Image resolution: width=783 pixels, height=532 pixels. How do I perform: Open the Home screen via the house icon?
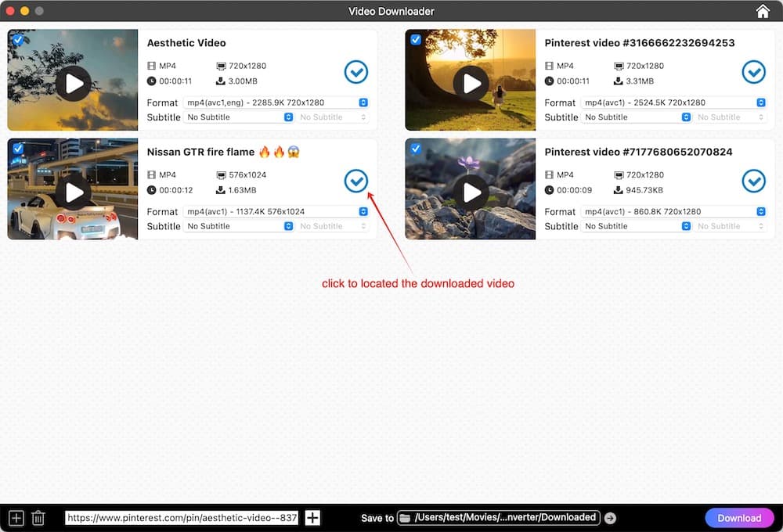763,11
